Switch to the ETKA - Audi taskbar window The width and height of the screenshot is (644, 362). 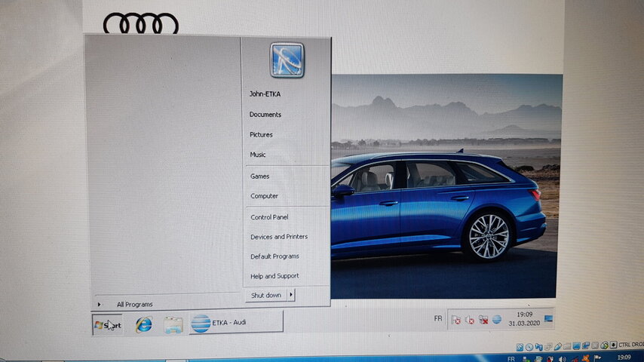click(x=235, y=323)
